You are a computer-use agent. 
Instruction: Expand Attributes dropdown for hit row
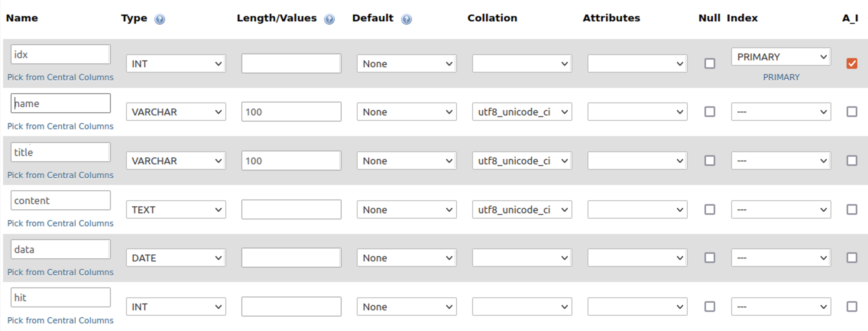coord(637,307)
